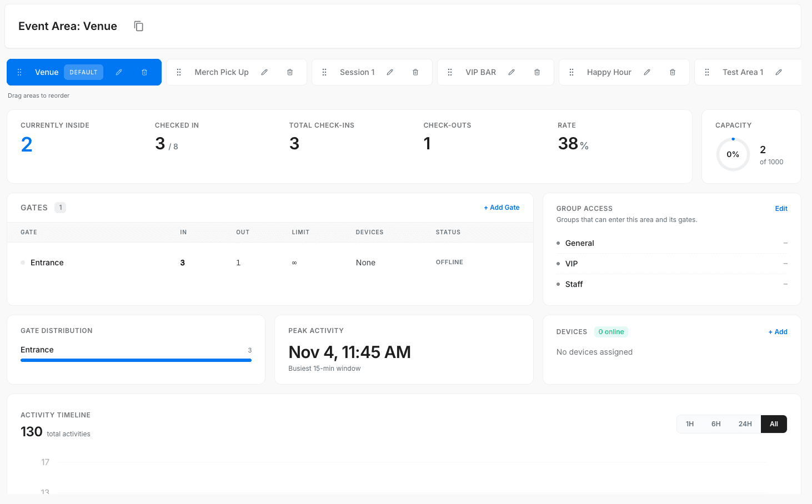Click the drag handle on Session 1
This screenshot has height=504, width=812.
(x=324, y=72)
